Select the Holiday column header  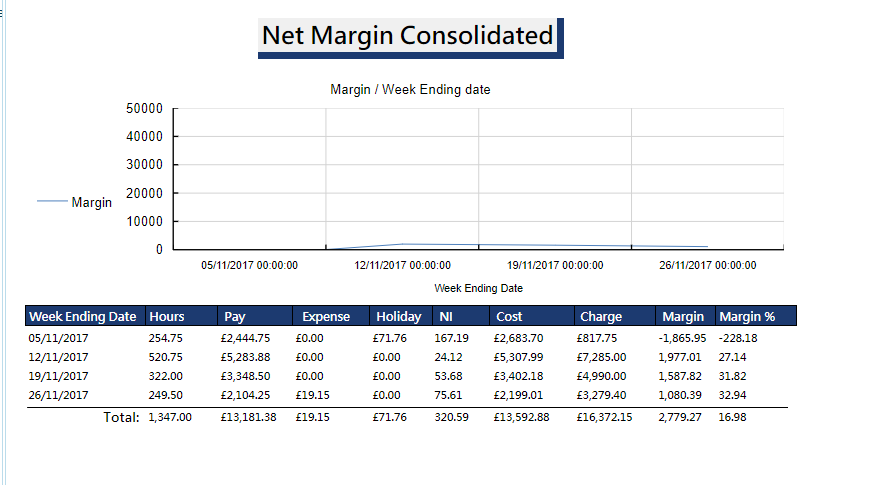[x=399, y=316]
